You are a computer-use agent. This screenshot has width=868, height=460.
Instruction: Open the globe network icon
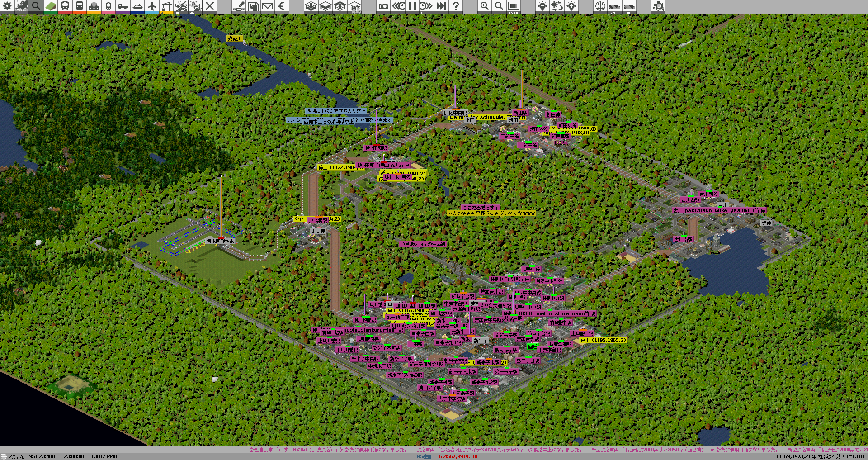(x=600, y=6)
